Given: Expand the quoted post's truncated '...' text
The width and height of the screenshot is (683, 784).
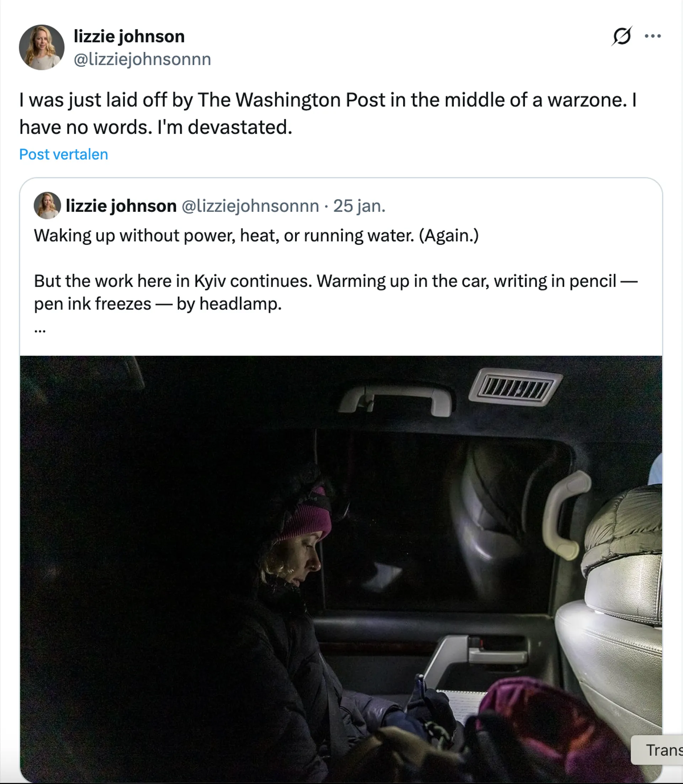Looking at the screenshot, I should (40, 329).
